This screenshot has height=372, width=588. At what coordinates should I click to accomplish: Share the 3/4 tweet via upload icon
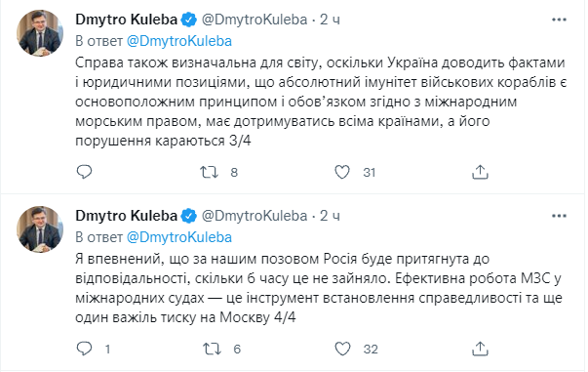click(480, 172)
